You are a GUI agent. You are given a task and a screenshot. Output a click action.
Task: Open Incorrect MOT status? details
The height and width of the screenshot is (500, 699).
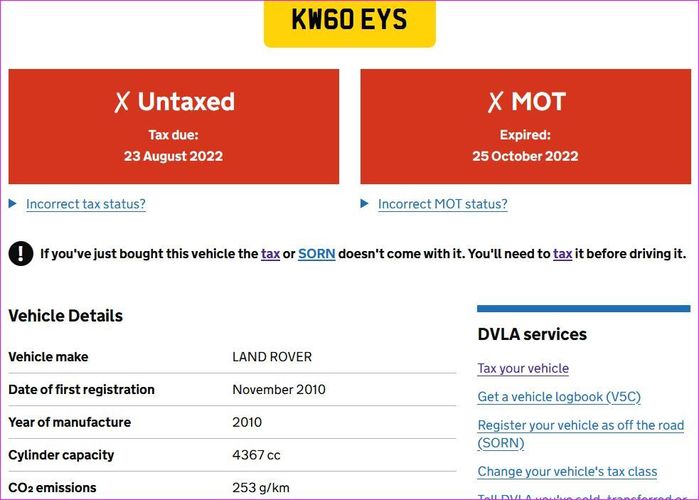pos(443,204)
